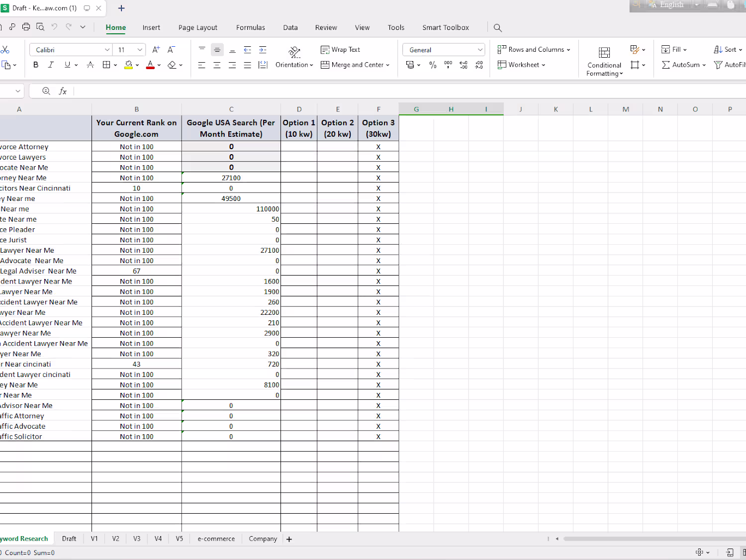Open the font size 11 dropdown

point(140,50)
